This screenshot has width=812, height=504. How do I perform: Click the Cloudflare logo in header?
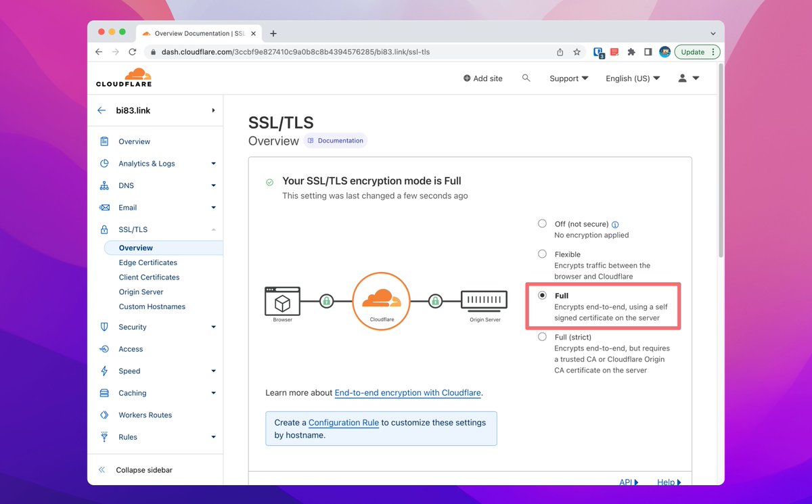124,77
